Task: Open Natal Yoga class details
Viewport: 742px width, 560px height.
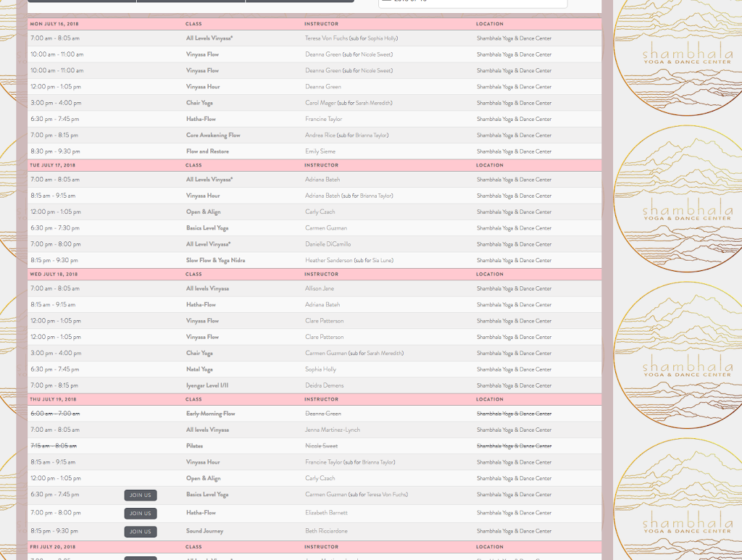Action: click(x=199, y=369)
